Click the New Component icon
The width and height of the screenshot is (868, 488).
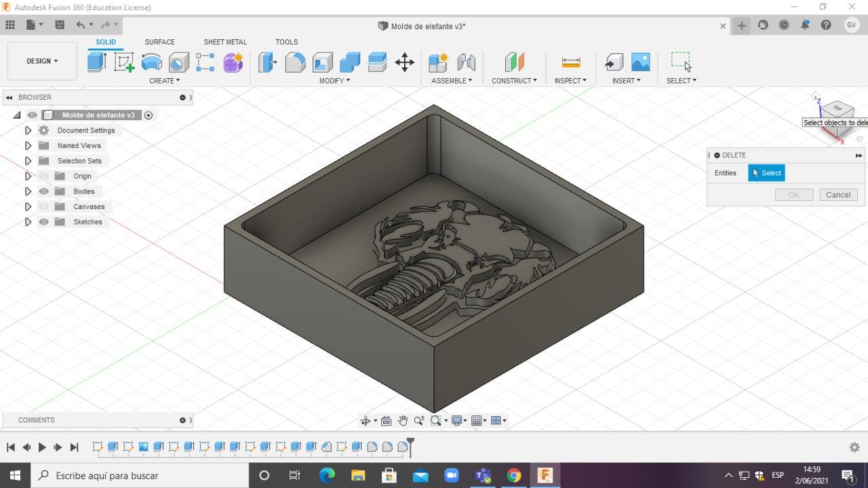(x=438, y=62)
